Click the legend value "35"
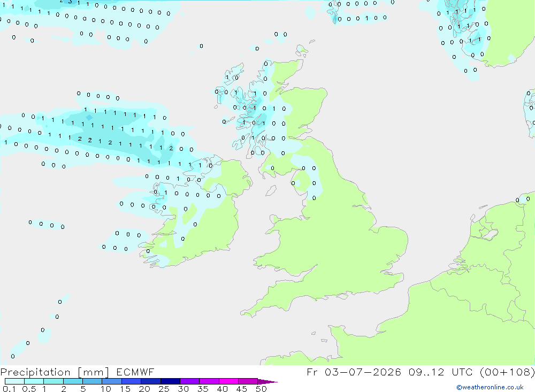 click(x=203, y=389)
